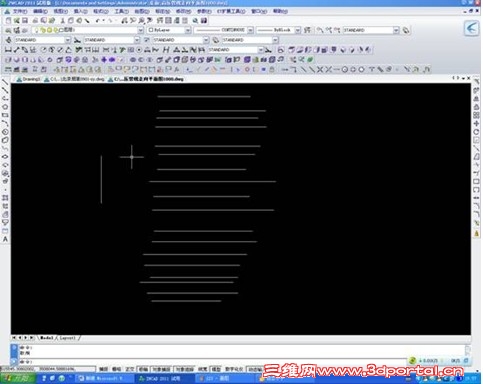The height and width of the screenshot is (384, 483).
Task: Open the table style STANDARD dropdown arrow
Action: point(206,40)
